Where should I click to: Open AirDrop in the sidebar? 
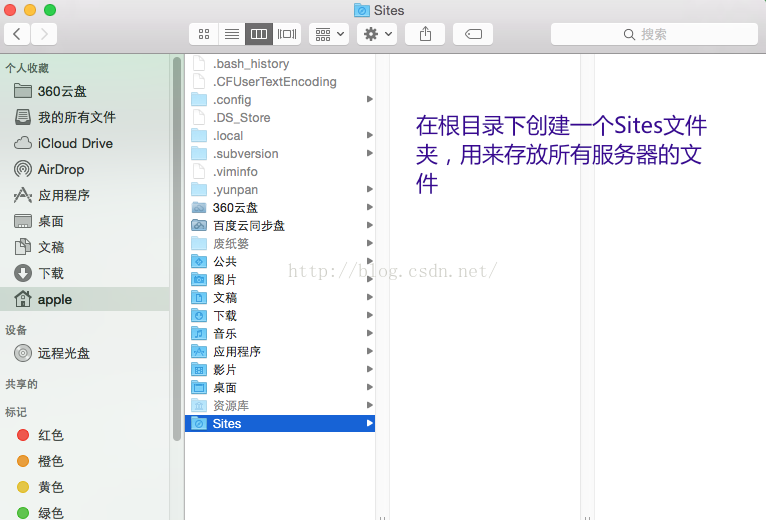coord(85,169)
